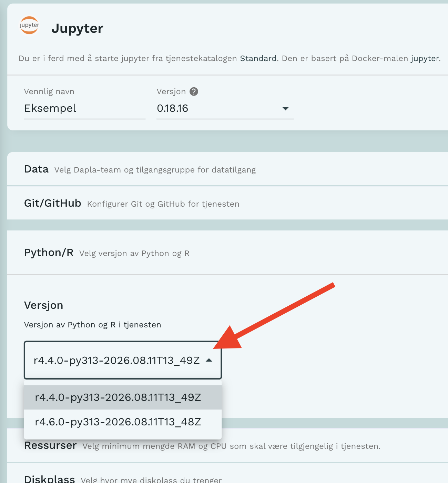Click the text 'Versjon av Python og R i tjenesten'
The width and height of the screenshot is (448, 483).
(93, 325)
